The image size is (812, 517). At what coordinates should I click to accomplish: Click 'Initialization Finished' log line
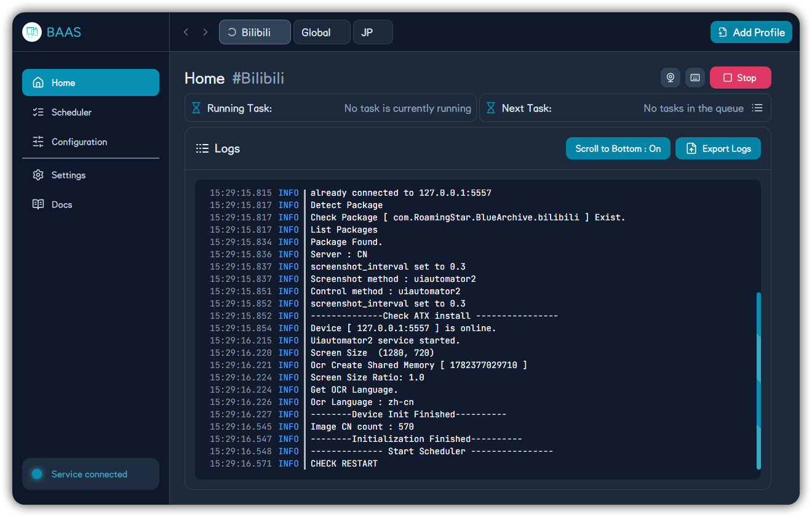click(x=416, y=439)
